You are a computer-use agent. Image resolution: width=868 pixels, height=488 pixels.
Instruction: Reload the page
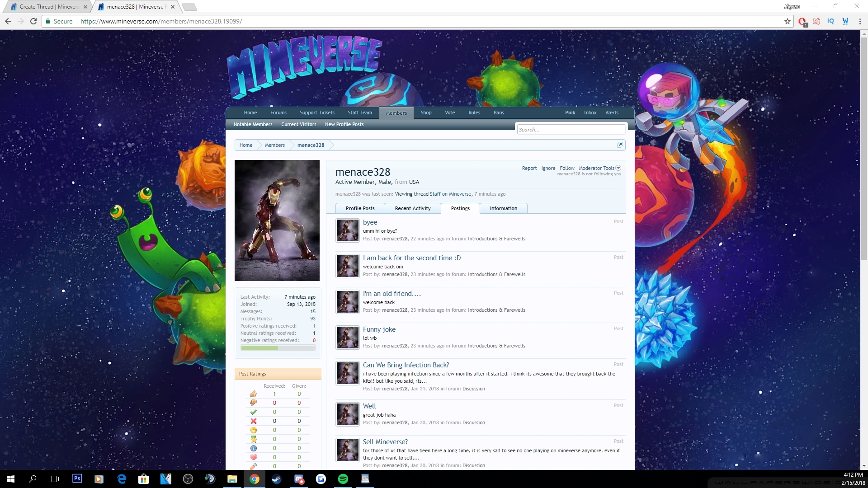[33, 21]
